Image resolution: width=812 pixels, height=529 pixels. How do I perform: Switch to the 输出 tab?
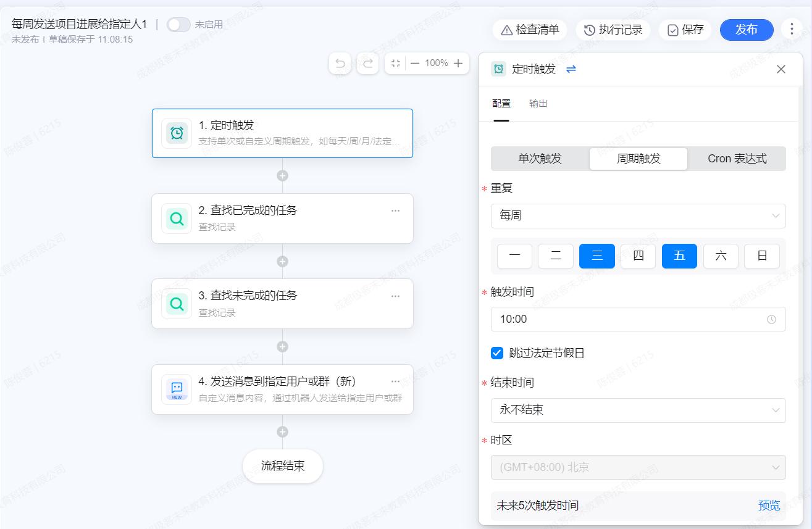coord(538,104)
